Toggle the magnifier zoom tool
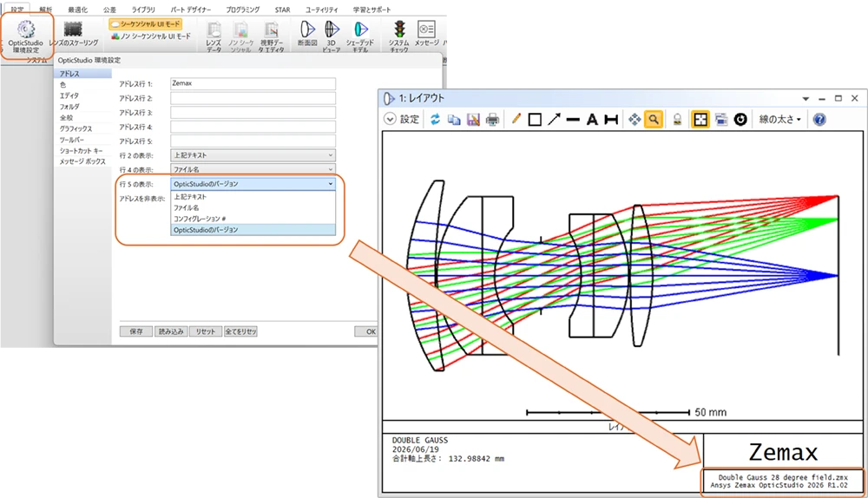This screenshot has height=498, width=868. coord(654,119)
